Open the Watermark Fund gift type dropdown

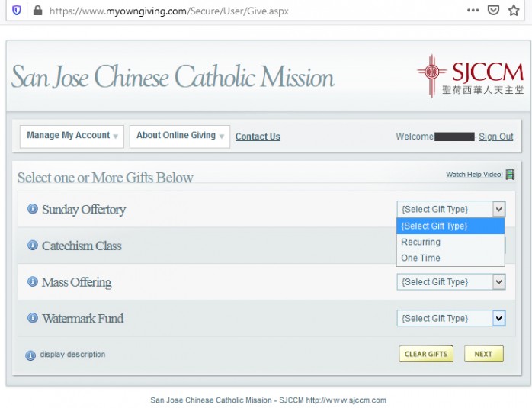pos(450,319)
